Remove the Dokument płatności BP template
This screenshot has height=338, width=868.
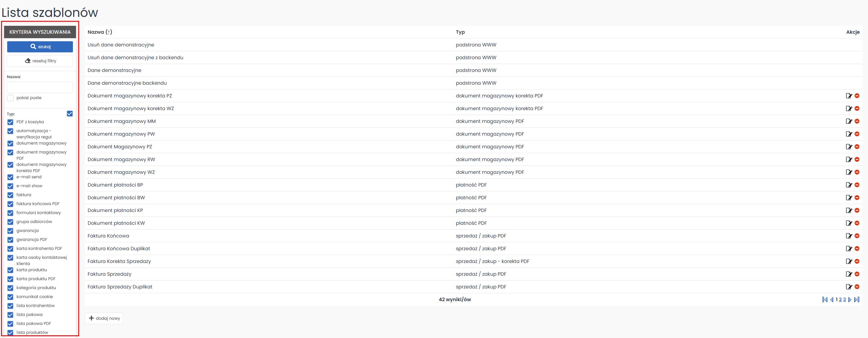[857, 185]
